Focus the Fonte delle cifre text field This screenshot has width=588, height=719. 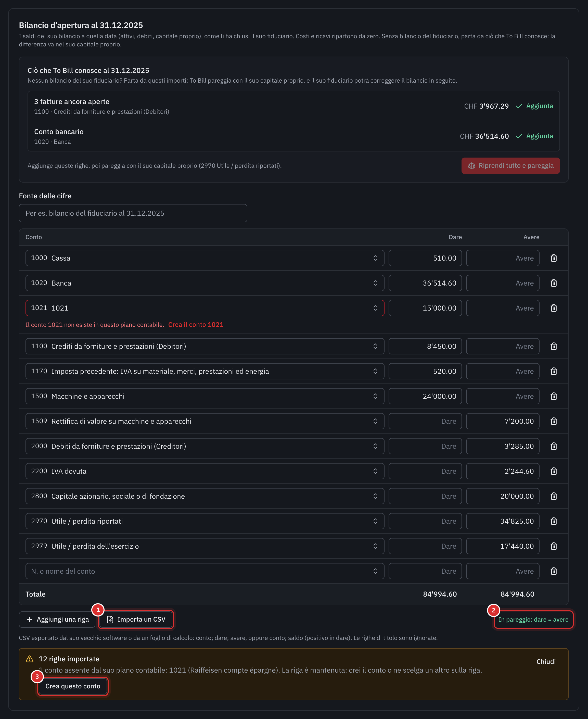click(x=133, y=213)
